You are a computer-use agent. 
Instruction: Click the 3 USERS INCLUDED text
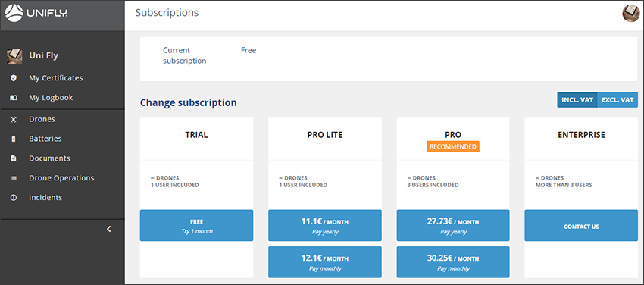433,185
